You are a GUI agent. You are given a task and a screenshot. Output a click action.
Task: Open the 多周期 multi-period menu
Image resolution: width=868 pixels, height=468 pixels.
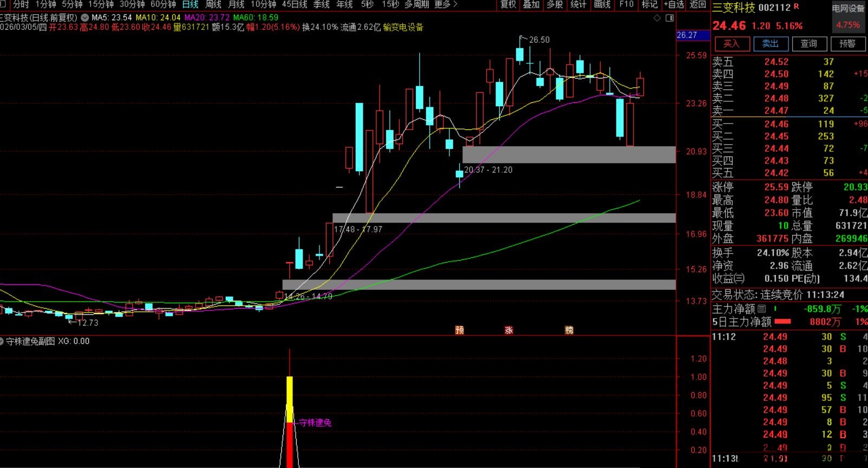coord(416,4)
